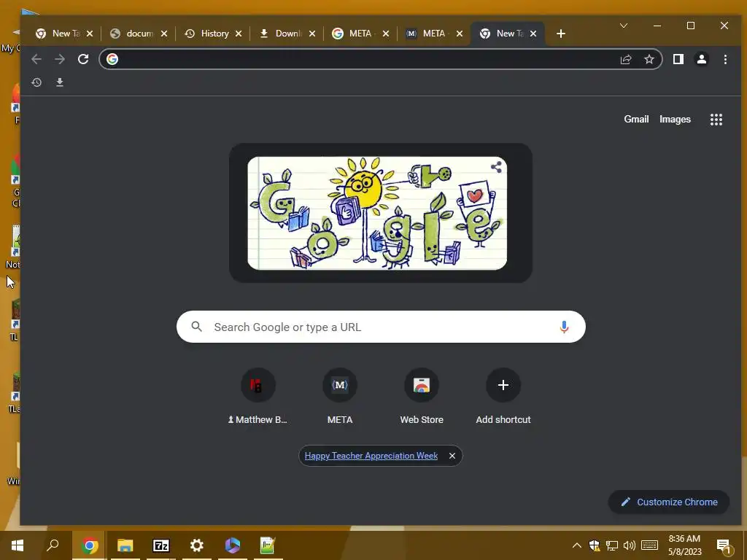Open Gmail link

click(x=636, y=120)
